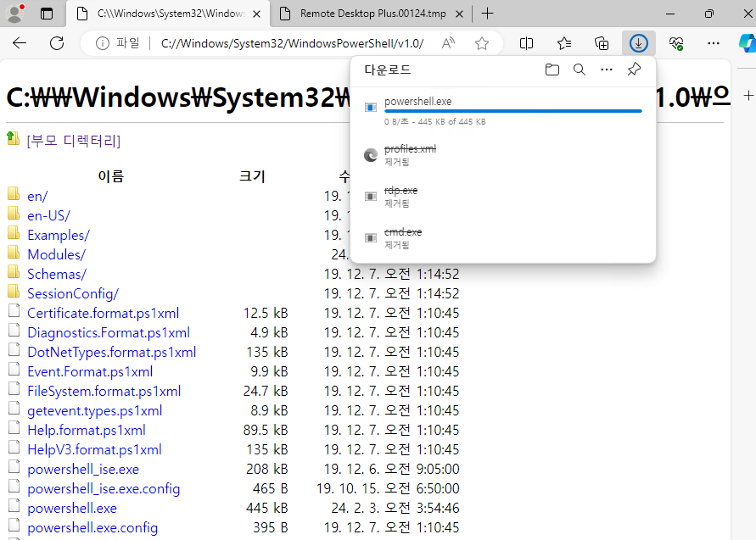This screenshot has width=756, height=540.
Task: Click the address bar URL field
Action: 291,43
